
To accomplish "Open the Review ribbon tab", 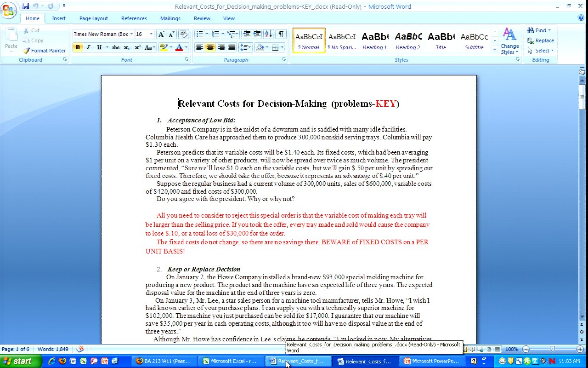I will point(202,18).
